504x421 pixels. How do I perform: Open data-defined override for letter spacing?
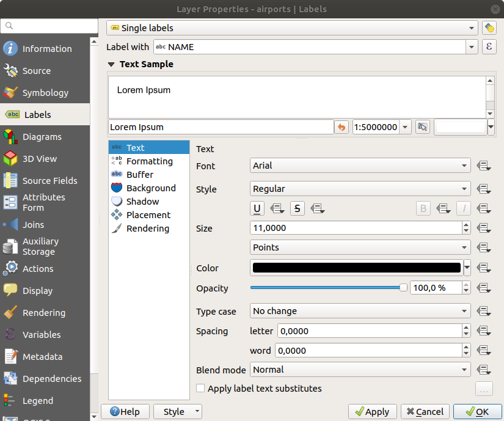tap(483, 331)
